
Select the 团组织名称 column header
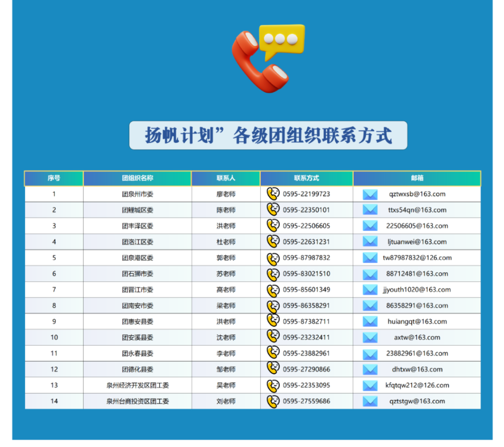click(x=138, y=178)
